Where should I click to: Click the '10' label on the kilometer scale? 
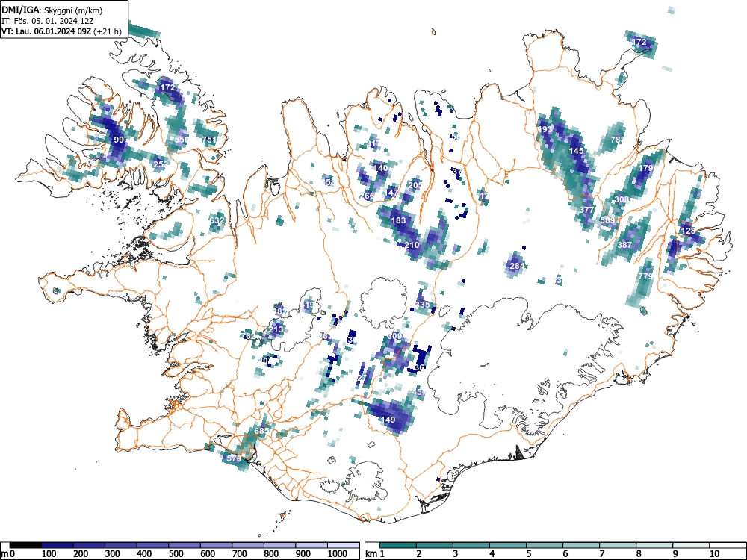713,554
